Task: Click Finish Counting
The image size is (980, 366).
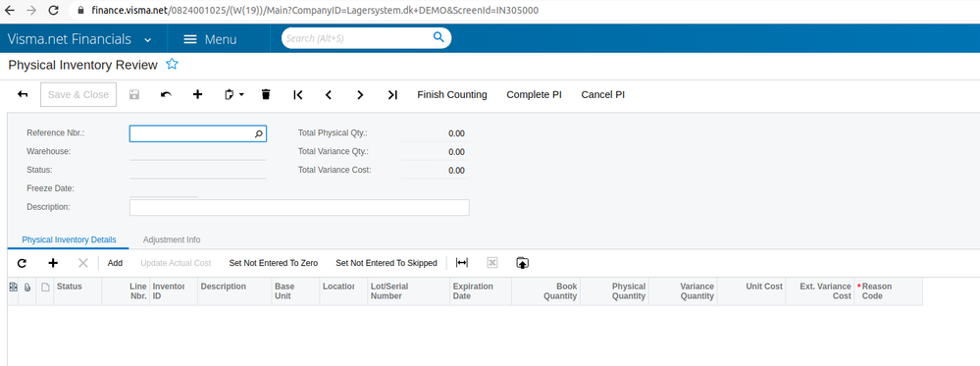Action: pos(452,94)
